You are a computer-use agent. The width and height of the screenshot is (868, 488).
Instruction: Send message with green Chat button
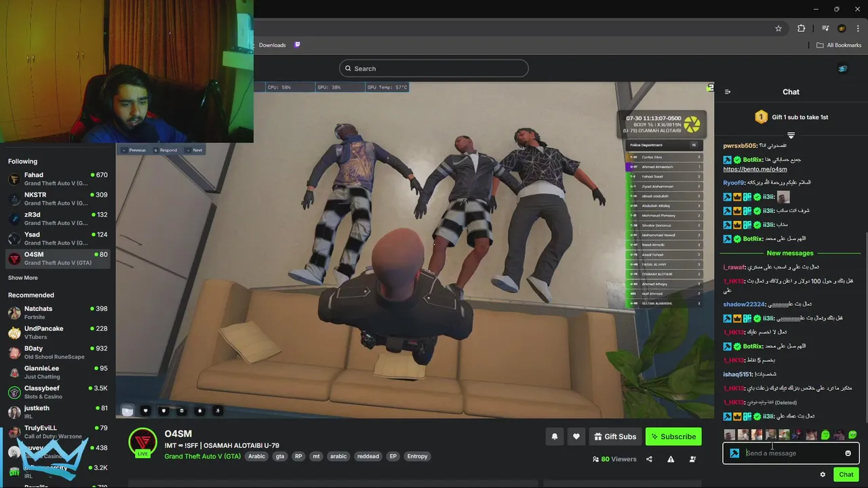pos(846,474)
